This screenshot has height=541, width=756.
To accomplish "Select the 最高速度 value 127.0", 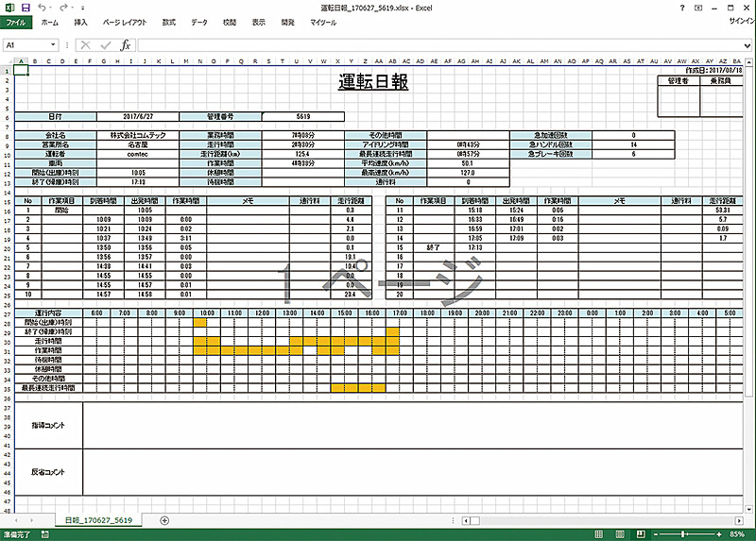I will point(468,173).
